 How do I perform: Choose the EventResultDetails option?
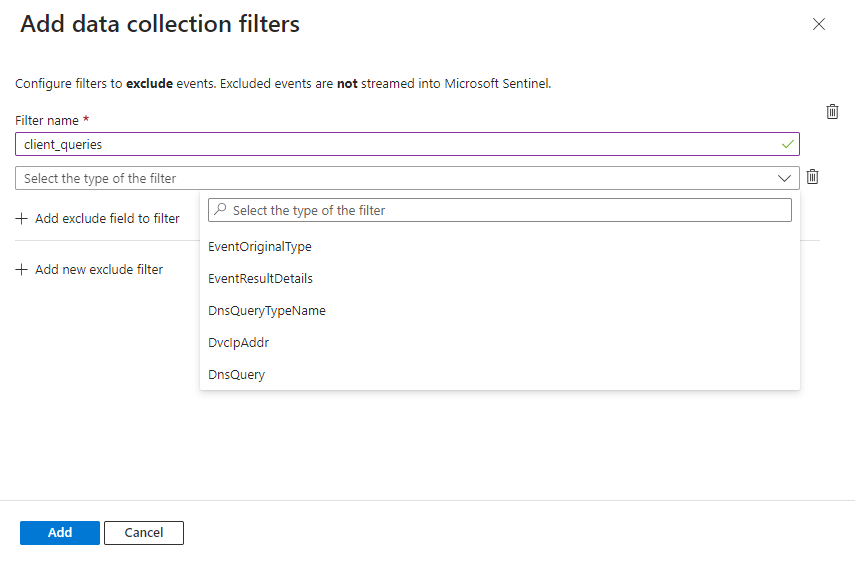[x=260, y=279]
